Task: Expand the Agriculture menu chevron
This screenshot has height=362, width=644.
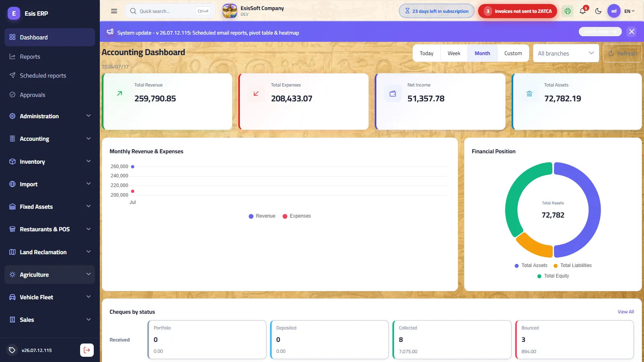Action: tap(89, 274)
